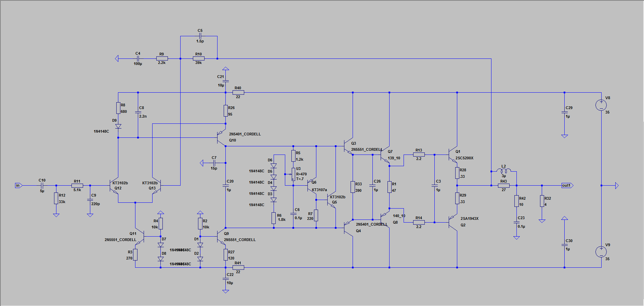The image size is (644, 306).
Task: Select driver transistor Q7 symbol
Action: pos(385,155)
